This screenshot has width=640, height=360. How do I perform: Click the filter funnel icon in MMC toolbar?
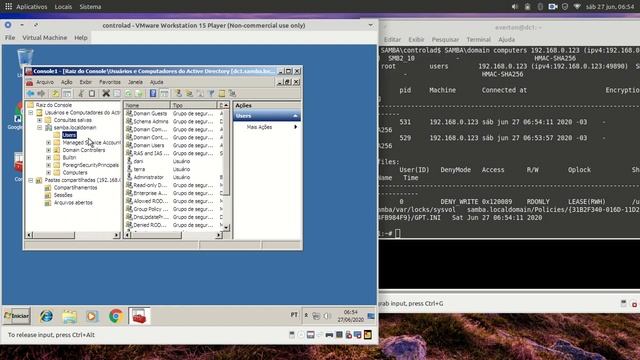[211, 93]
